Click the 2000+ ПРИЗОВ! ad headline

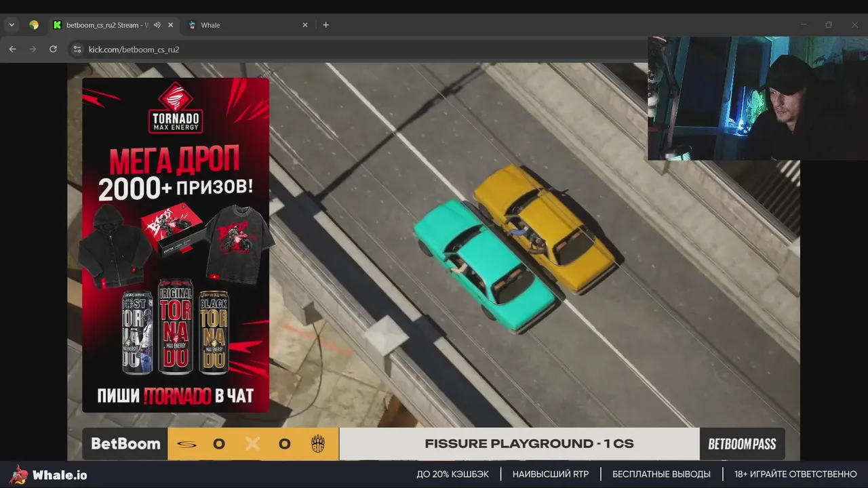[176, 189]
